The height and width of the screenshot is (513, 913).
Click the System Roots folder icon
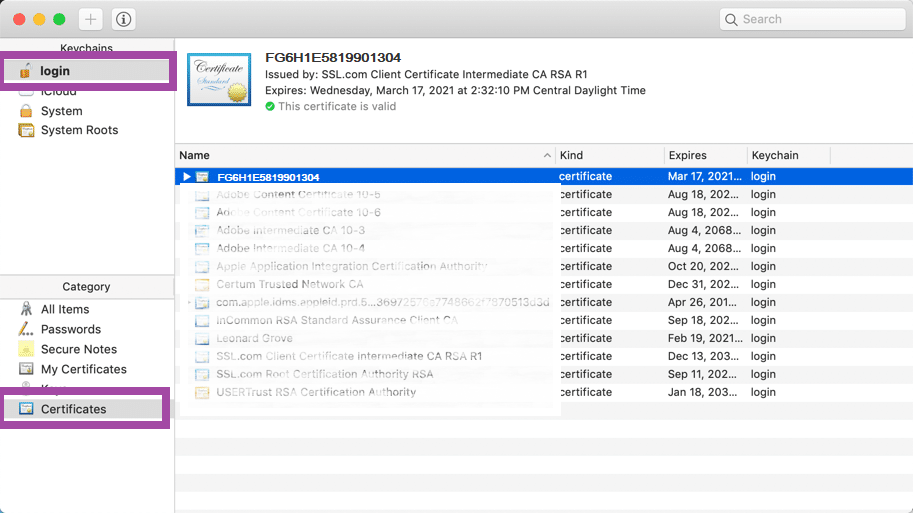click(x=26, y=130)
